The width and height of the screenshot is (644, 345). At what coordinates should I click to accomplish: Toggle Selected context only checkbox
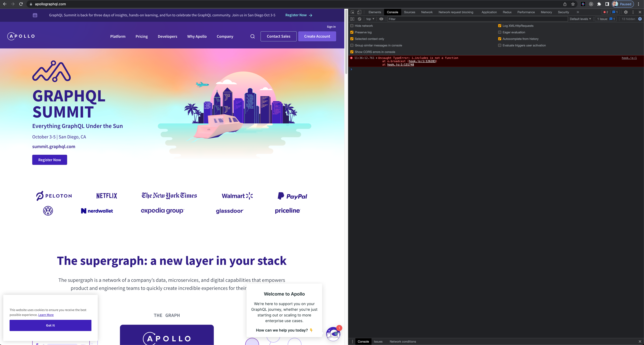point(352,39)
